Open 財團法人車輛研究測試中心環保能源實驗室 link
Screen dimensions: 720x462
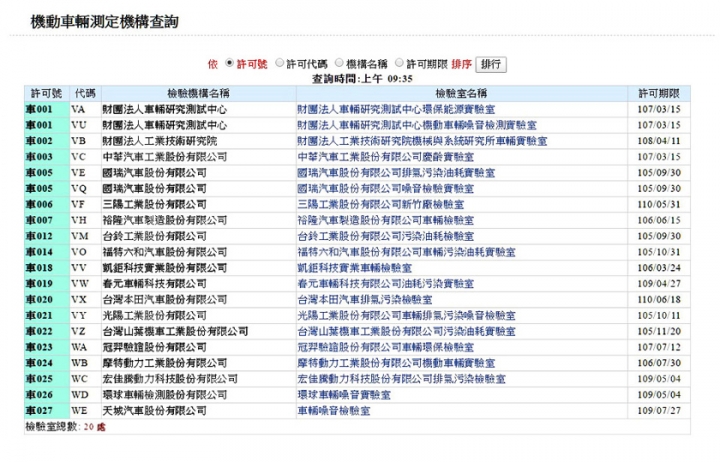pos(396,109)
